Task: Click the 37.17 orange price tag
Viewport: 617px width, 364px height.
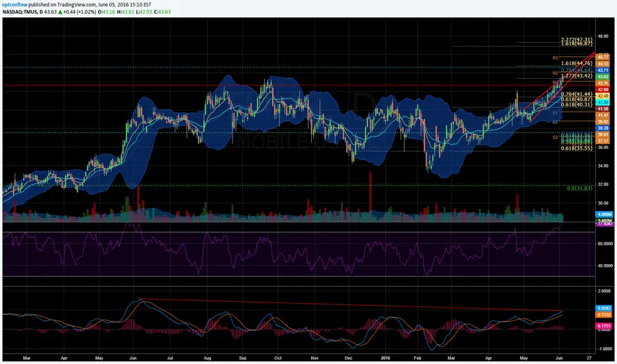Action: pyautogui.click(x=603, y=141)
